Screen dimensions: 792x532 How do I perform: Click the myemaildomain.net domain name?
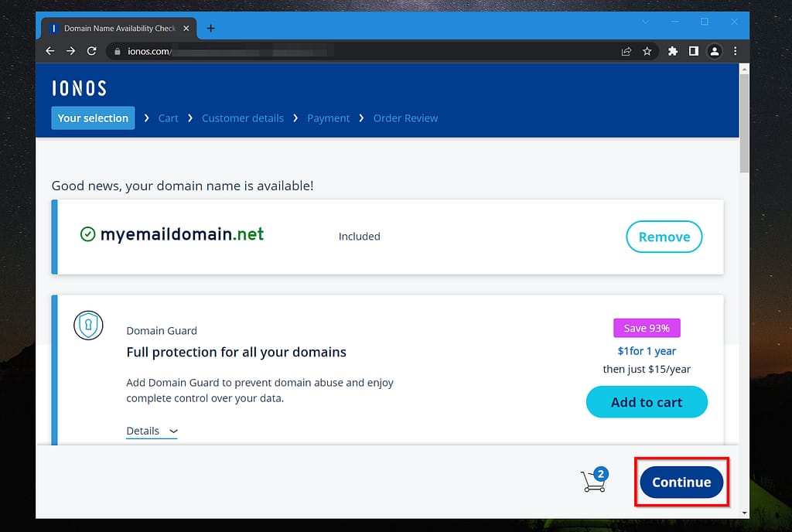point(182,234)
